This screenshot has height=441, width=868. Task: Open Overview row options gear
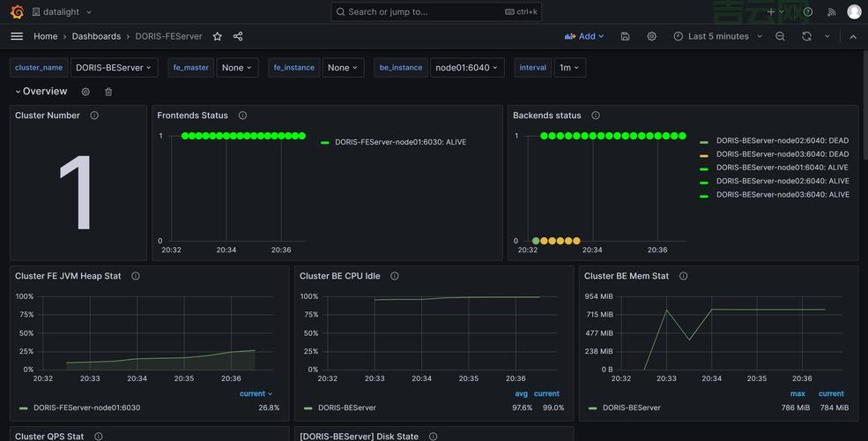85,92
